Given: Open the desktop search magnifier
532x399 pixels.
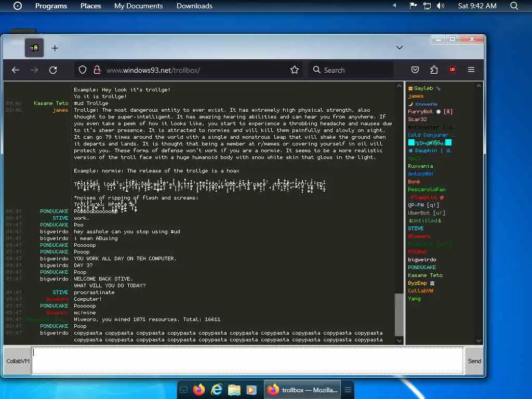Looking at the screenshot, I should [514, 6].
